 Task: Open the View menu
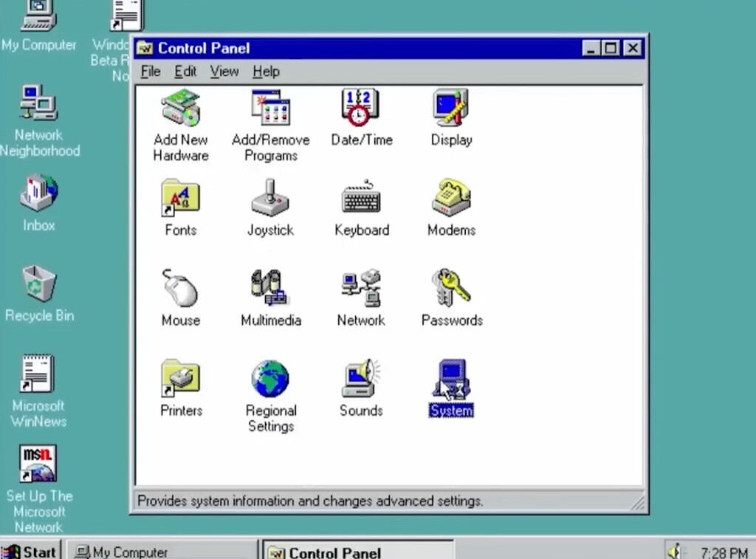pyautogui.click(x=224, y=72)
